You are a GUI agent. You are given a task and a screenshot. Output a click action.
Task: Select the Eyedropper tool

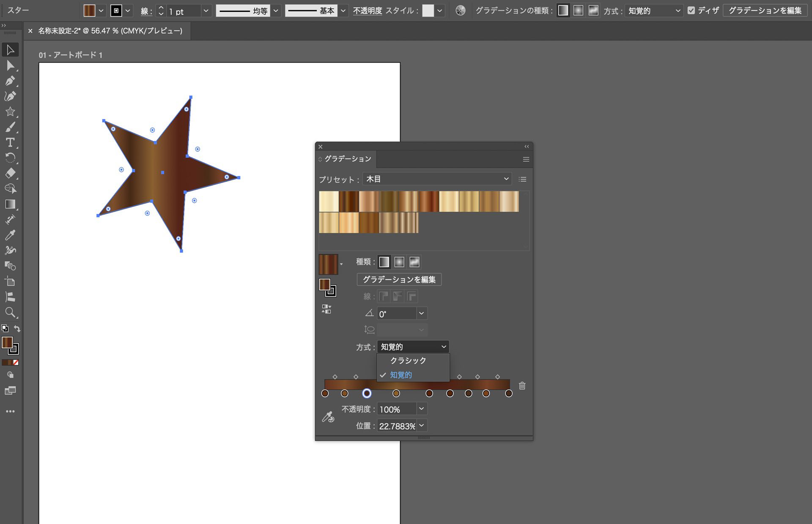click(10, 235)
